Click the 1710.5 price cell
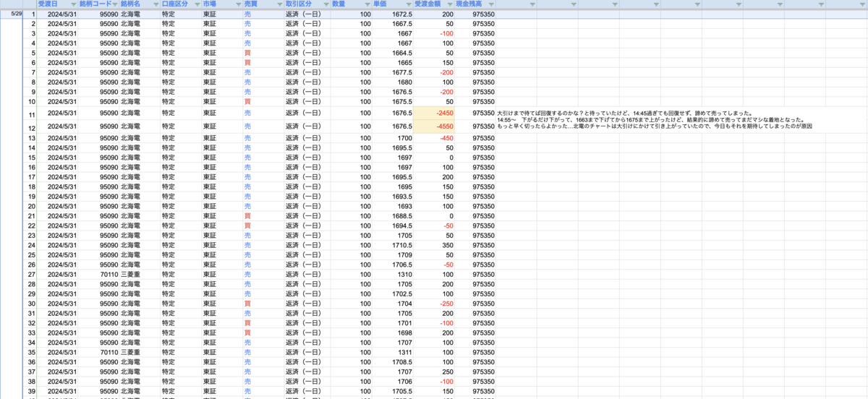 coord(393,245)
